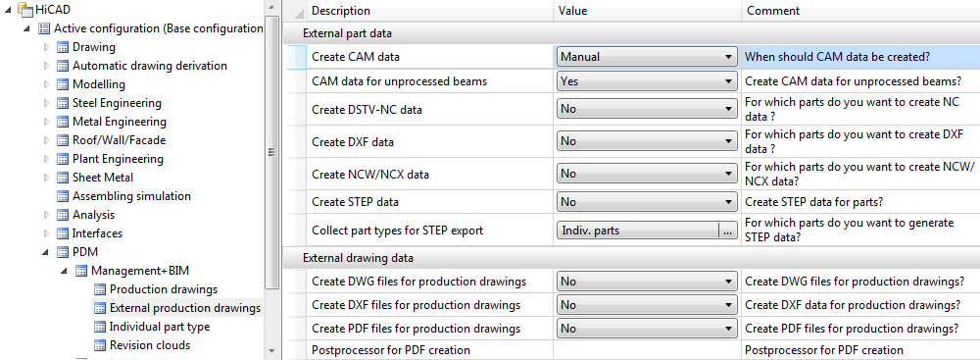The image size is (980, 360).
Task: Click the tree panel scroll down arrow
Action: (x=270, y=351)
